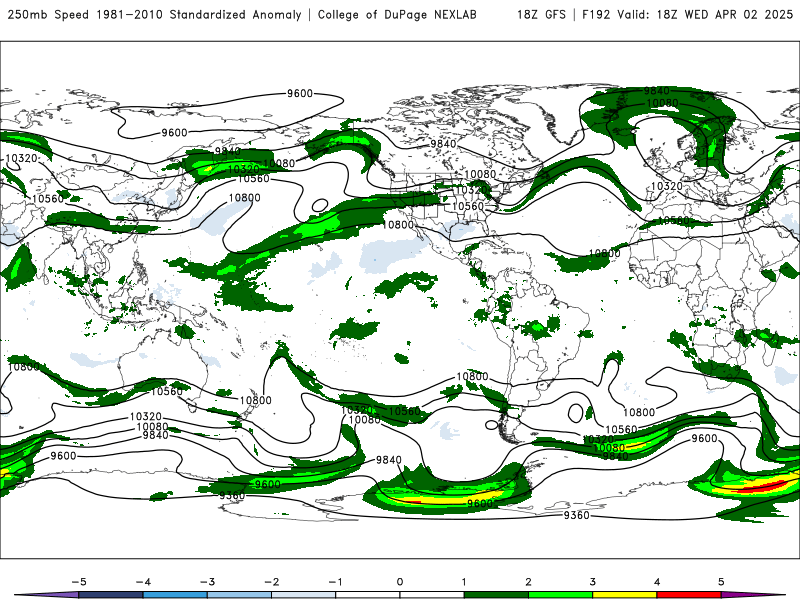
Task: Click the "5" tick label on the colorbar
Action: [721, 582]
